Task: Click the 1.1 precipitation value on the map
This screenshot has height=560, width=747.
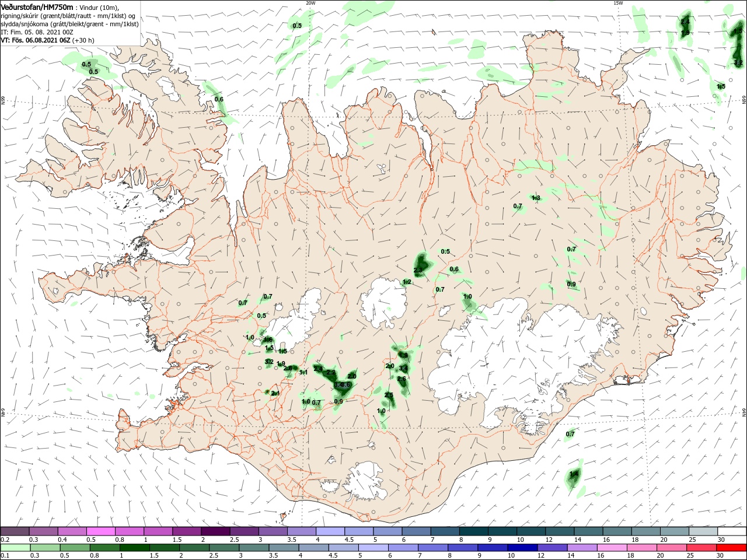Action: coord(303,373)
